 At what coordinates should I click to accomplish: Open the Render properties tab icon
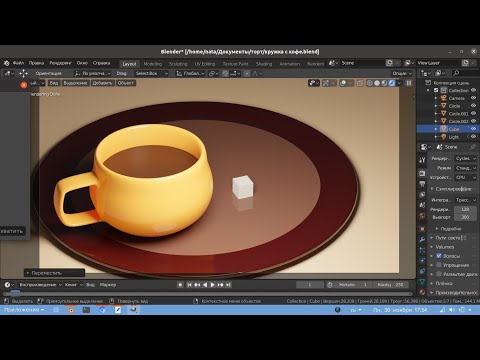coord(422,173)
